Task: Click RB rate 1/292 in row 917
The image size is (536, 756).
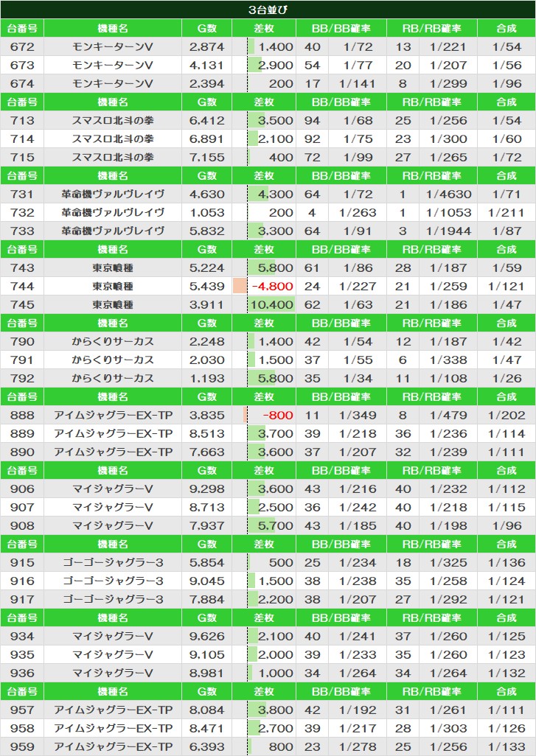Action: coord(448,599)
